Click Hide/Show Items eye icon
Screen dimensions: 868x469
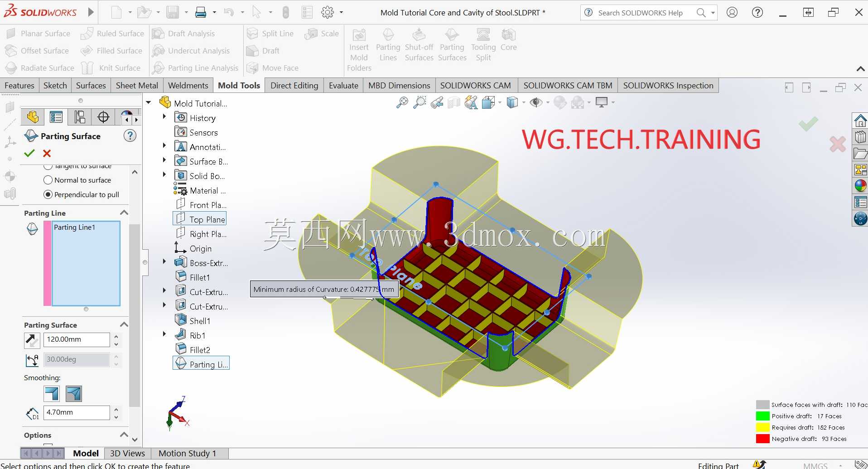pyautogui.click(x=536, y=102)
